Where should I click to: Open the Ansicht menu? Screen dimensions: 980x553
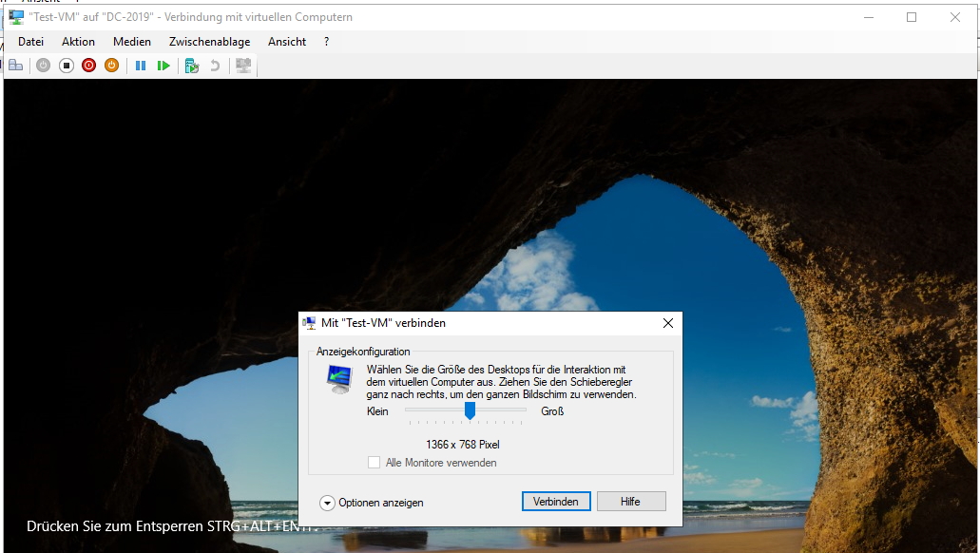pos(287,42)
